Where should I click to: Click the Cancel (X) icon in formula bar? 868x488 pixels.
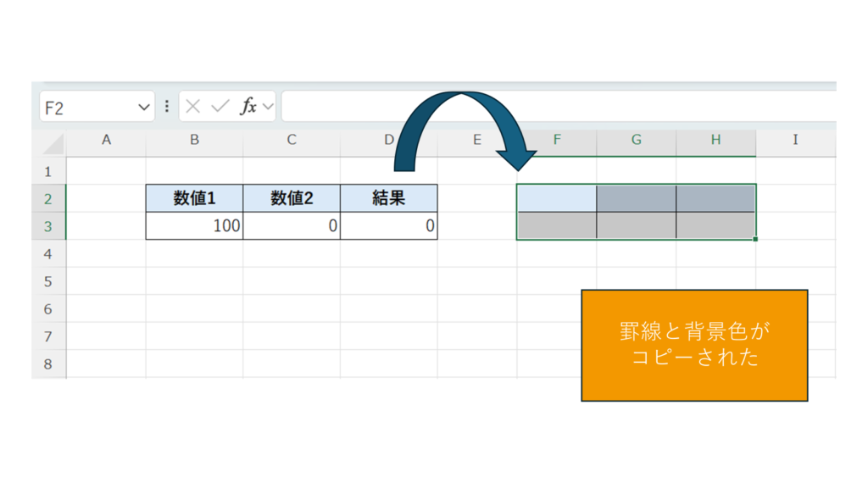point(193,107)
